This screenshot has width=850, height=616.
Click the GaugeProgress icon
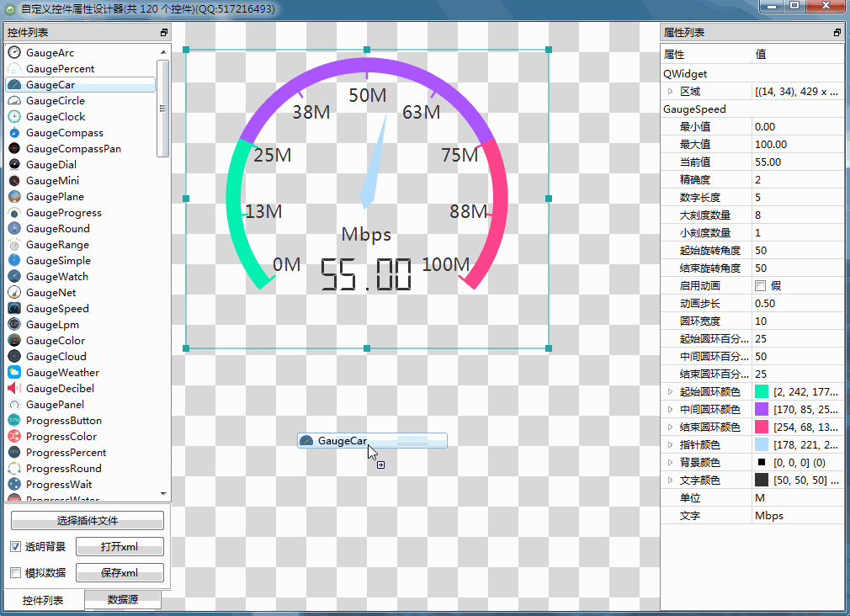(x=14, y=213)
